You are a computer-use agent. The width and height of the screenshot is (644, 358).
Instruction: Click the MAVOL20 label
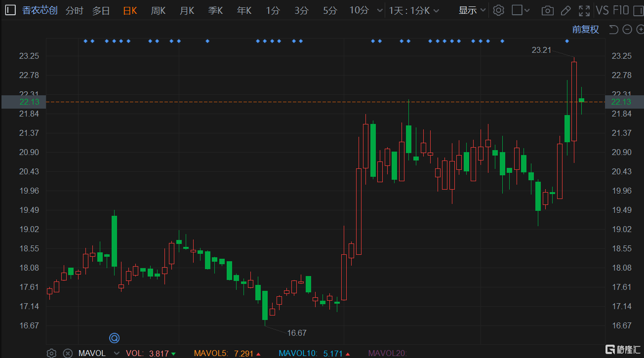coord(387,353)
